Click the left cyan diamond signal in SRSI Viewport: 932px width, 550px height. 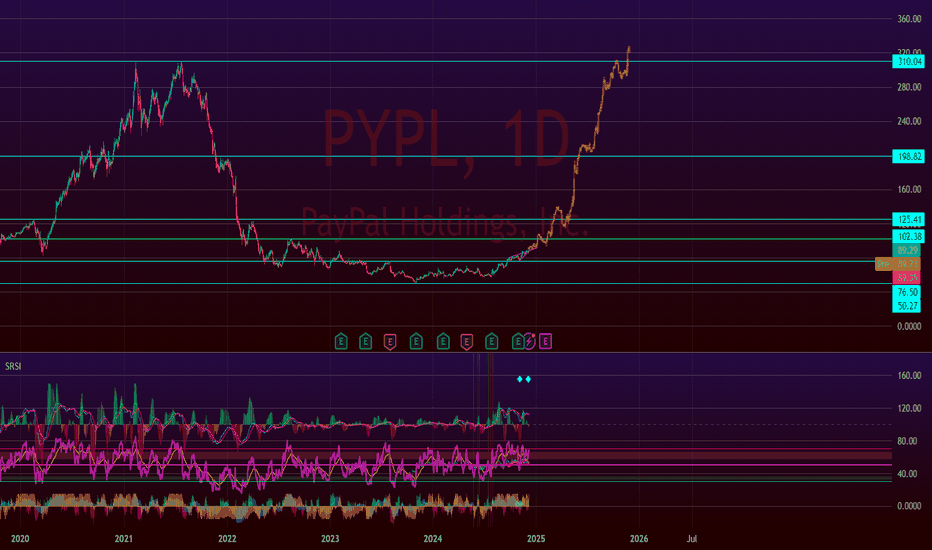pyautogui.click(x=519, y=379)
